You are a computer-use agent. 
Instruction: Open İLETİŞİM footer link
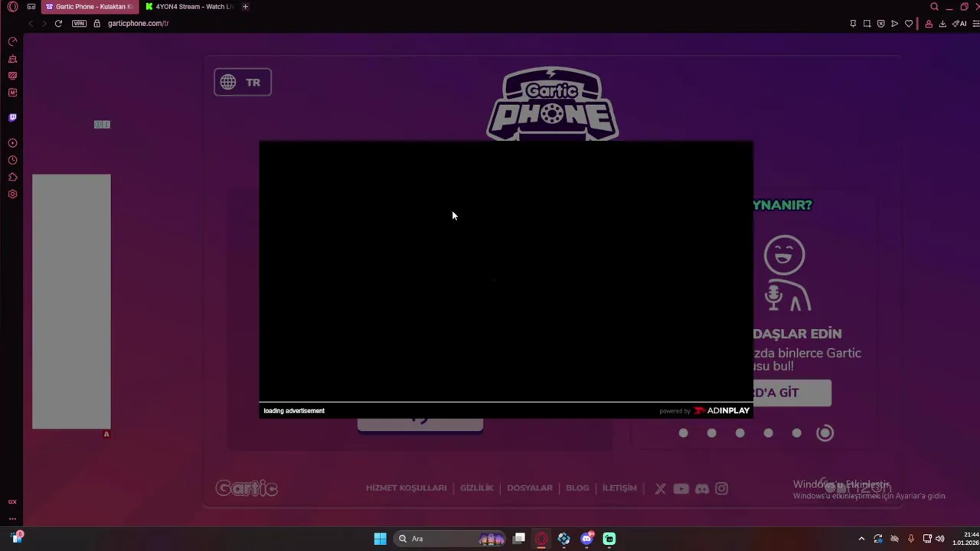click(x=619, y=488)
